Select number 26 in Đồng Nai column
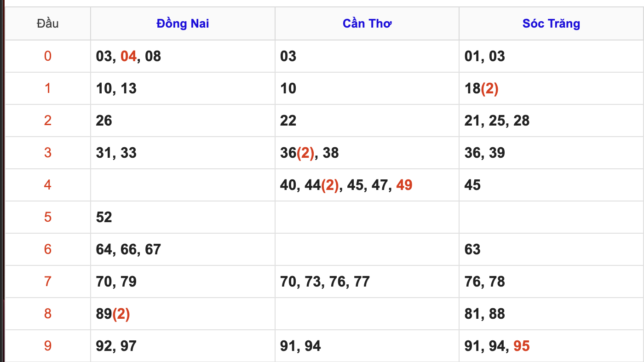 [104, 121]
